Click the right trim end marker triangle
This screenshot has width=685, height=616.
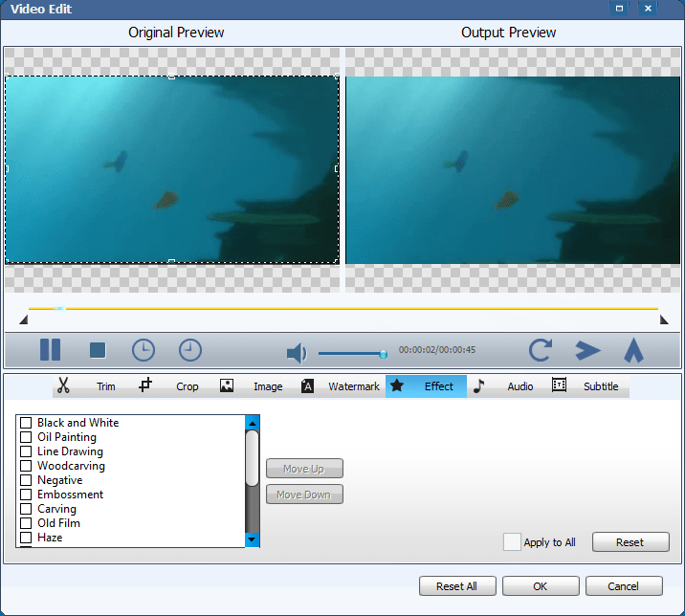(x=664, y=319)
